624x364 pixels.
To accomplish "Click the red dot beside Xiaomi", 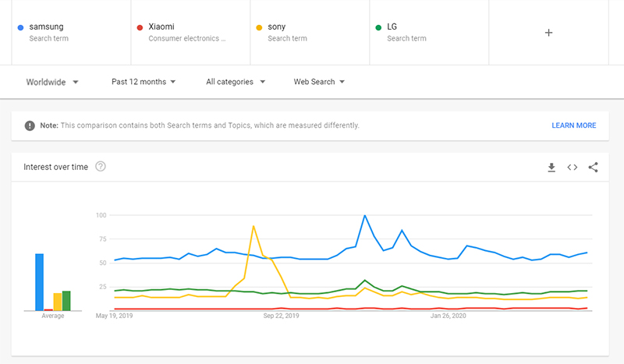I will (x=140, y=27).
